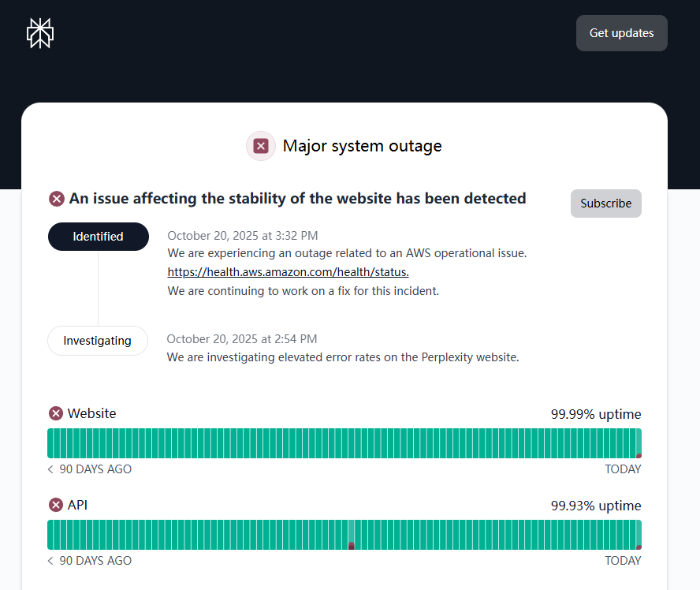Select the Identified status badge
700x590 pixels.
(99, 237)
